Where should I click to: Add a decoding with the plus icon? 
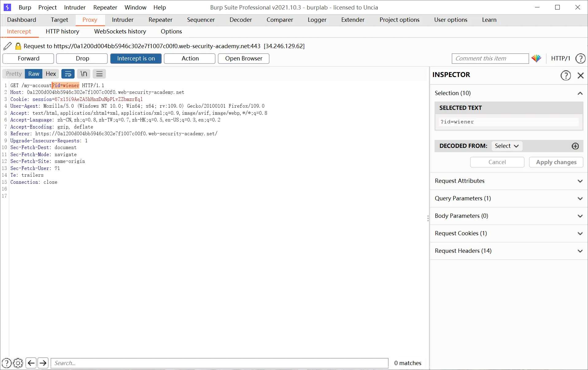[575, 146]
